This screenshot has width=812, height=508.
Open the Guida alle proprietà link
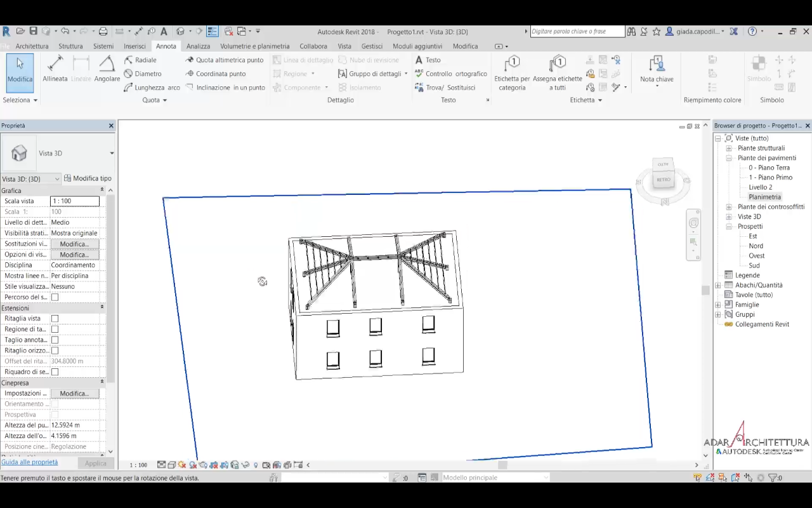click(x=29, y=462)
